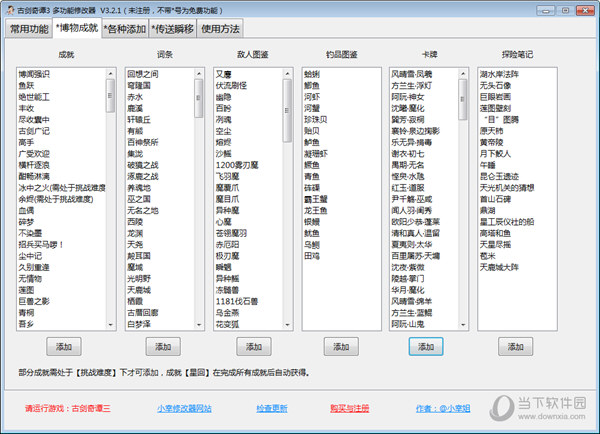Select 珍珠贝 fishing entry

click(316, 119)
